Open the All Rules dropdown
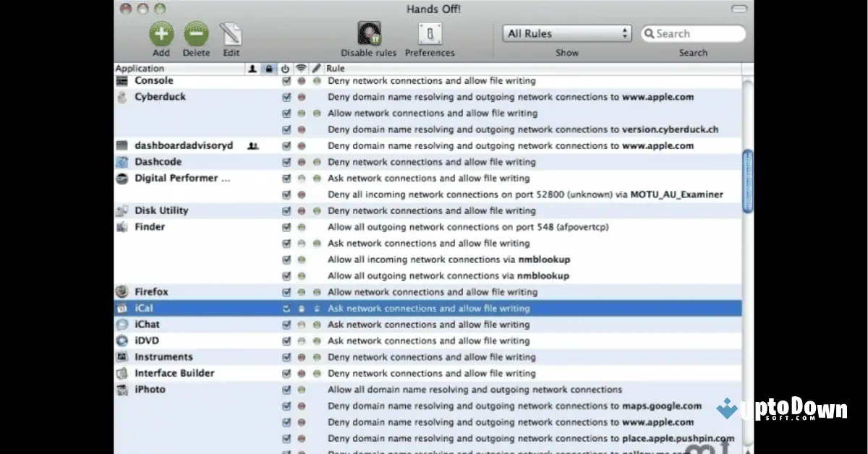The width and height of the screenshot is (868, 454). point(566,33)
